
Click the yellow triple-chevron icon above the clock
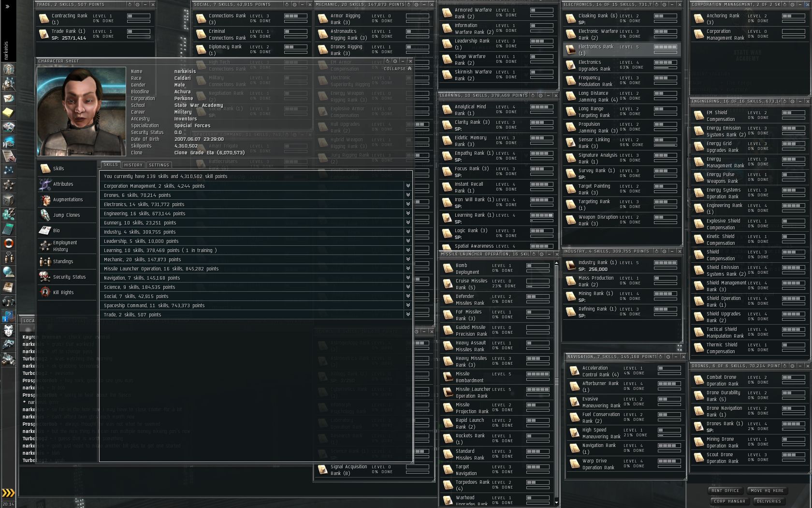(8, 493)
